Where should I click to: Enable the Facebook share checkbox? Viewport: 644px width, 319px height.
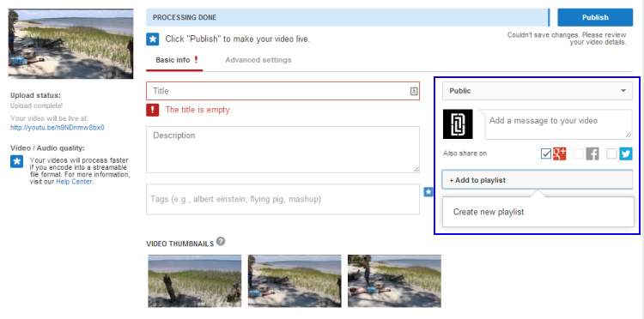point(578,154)
